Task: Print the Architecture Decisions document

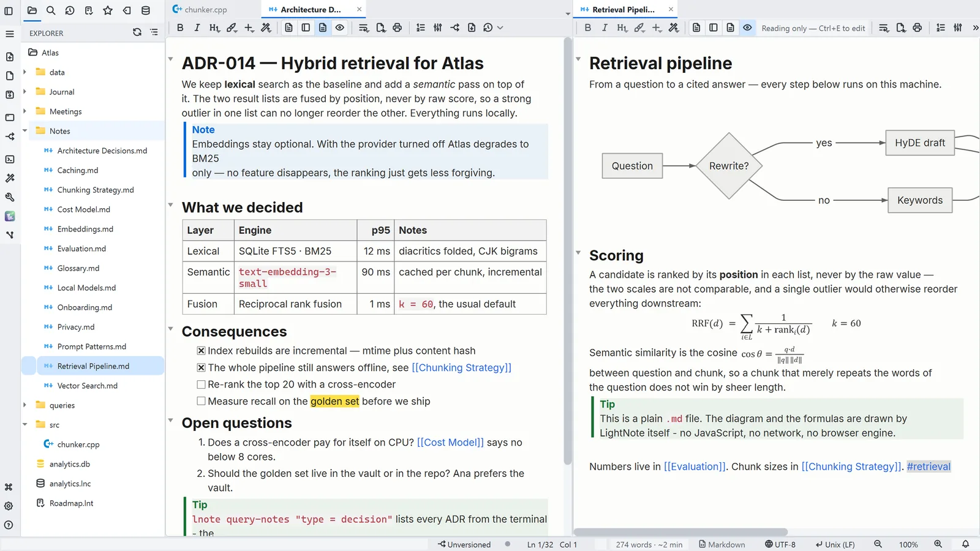Action: tap(398, 28)
